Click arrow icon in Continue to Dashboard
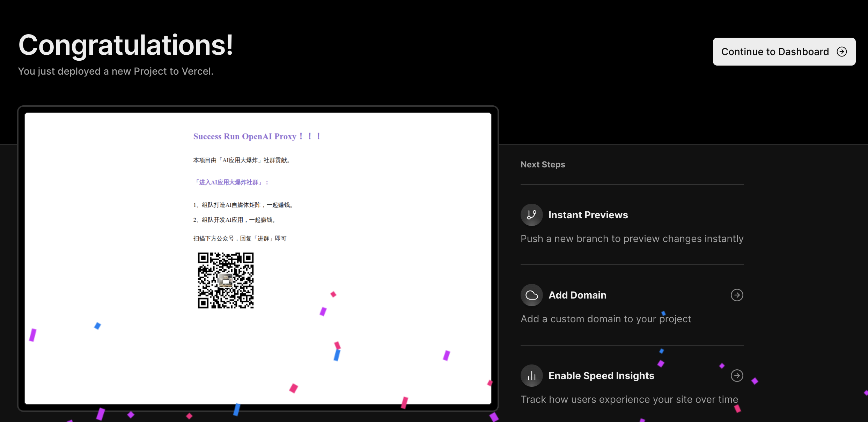Screen dimensions: 868x422 [x=842, y=52]
